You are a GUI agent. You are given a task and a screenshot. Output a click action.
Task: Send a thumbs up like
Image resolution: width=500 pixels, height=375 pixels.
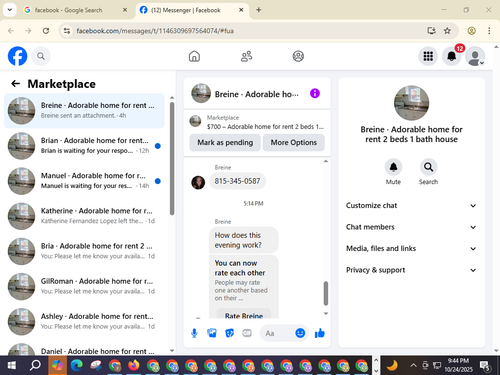pyautogui.click(x=319, y=333)
